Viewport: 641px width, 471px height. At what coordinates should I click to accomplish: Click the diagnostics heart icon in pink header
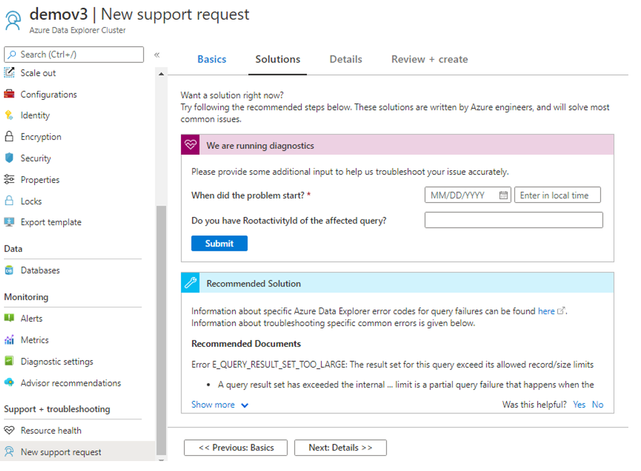pyautogui.click(x=191, y=145)
